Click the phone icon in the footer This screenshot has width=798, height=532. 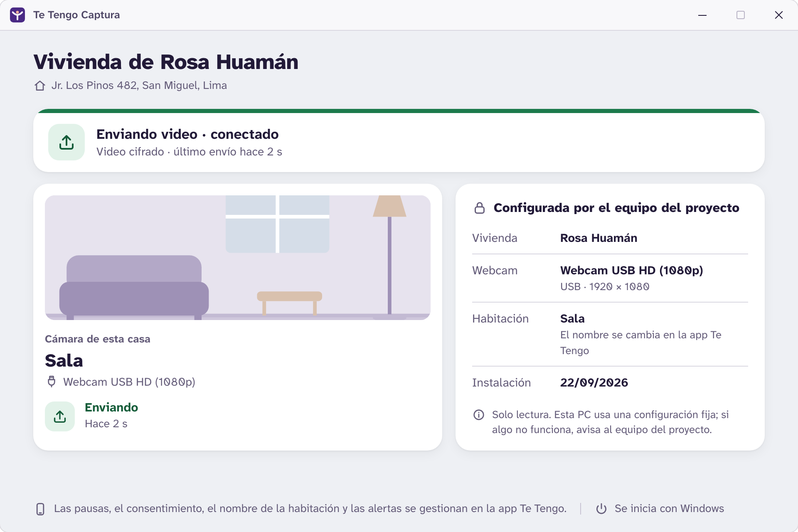(x=40, y=509)
